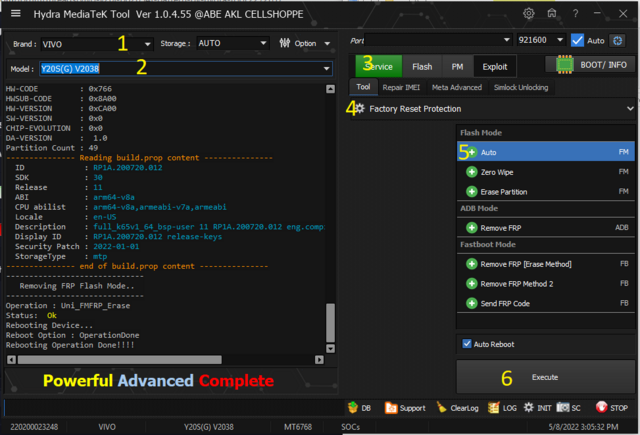Select the Tool sub-tab
The height and width of the screenshot is (435, 640).
363,87
